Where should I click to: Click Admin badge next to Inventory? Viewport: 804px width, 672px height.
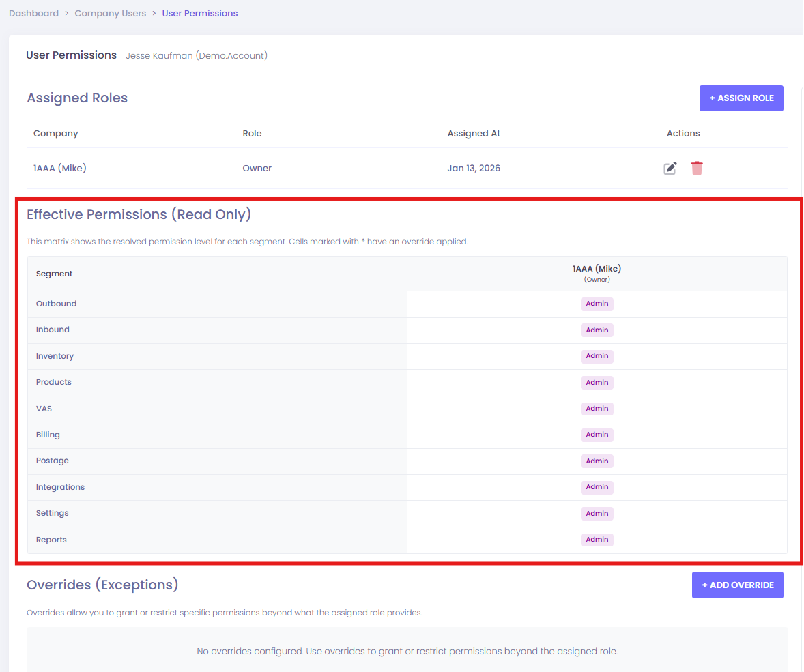(x=597, y=356)
